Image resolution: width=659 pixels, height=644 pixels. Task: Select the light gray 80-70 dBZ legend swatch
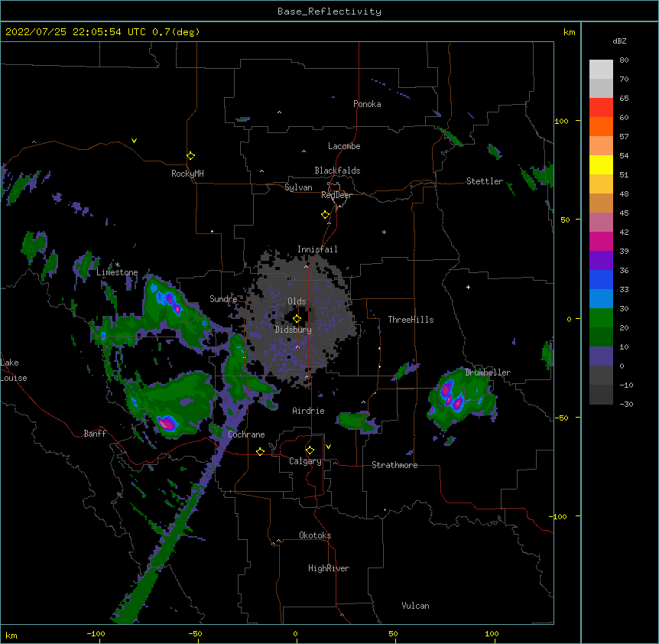(x=601, y=70)
